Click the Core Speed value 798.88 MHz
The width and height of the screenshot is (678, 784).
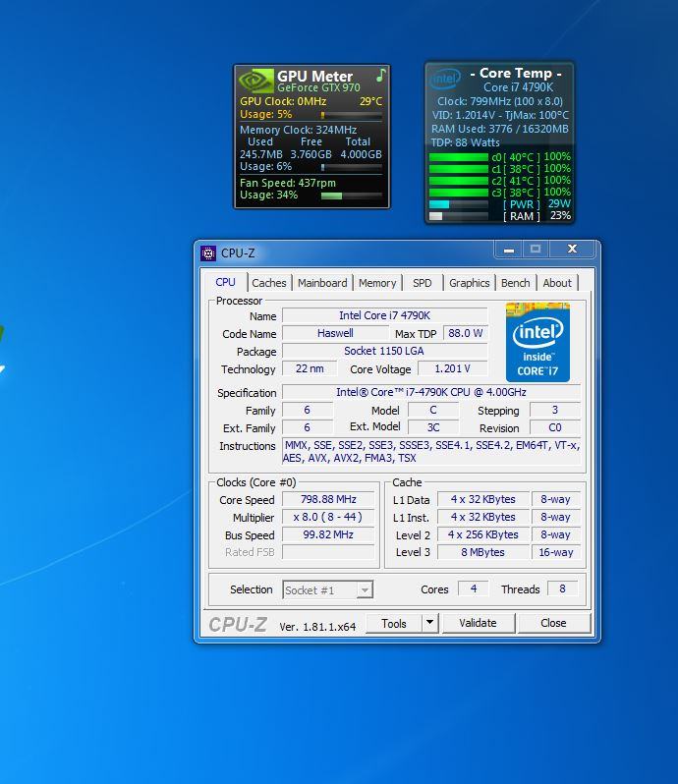(x=328, y=499)
